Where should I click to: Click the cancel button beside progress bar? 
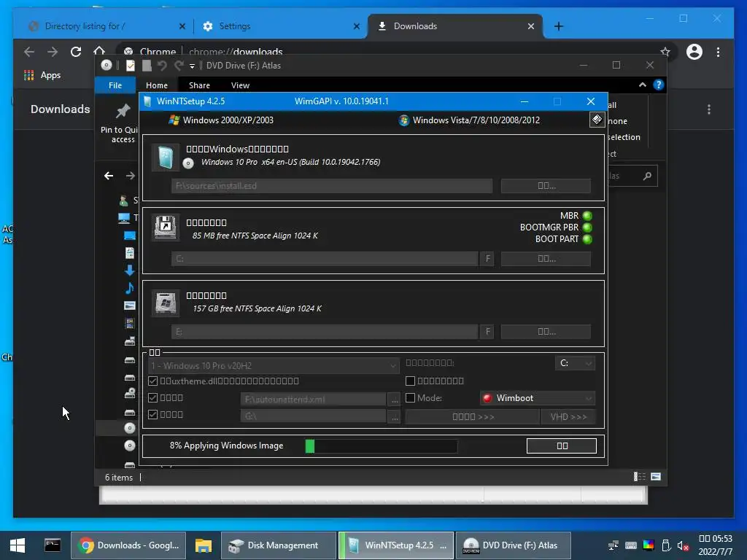click(562, 446)
